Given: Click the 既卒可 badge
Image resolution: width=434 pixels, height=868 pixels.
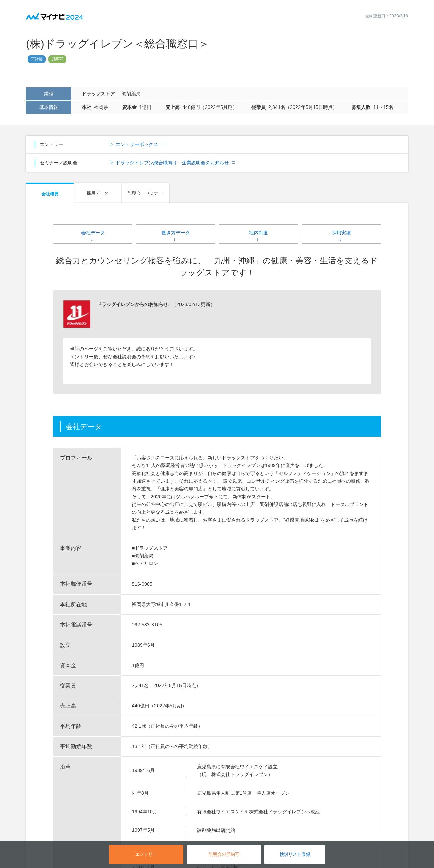Looking at the screenshot, I should click(x=57, y=59).
